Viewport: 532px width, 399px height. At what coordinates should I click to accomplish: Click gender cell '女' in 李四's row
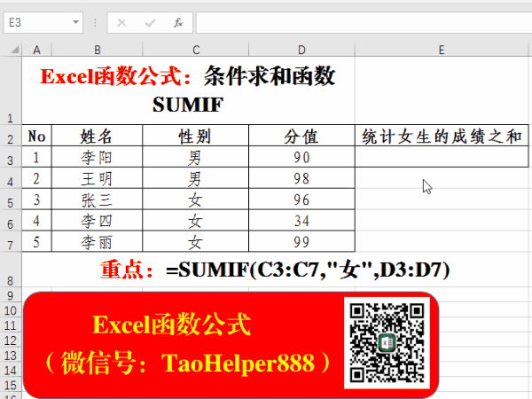[x=196, y=221]
